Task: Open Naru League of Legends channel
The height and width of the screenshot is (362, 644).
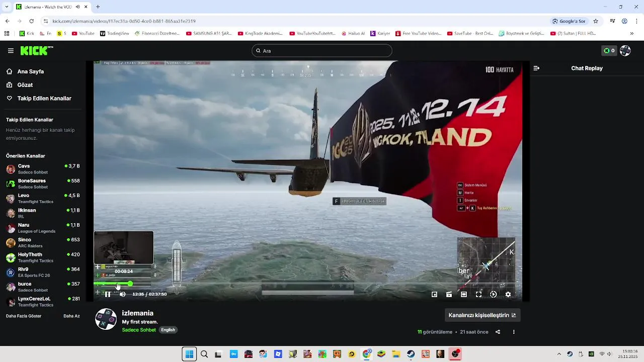Action: click(x=43, y=228)
